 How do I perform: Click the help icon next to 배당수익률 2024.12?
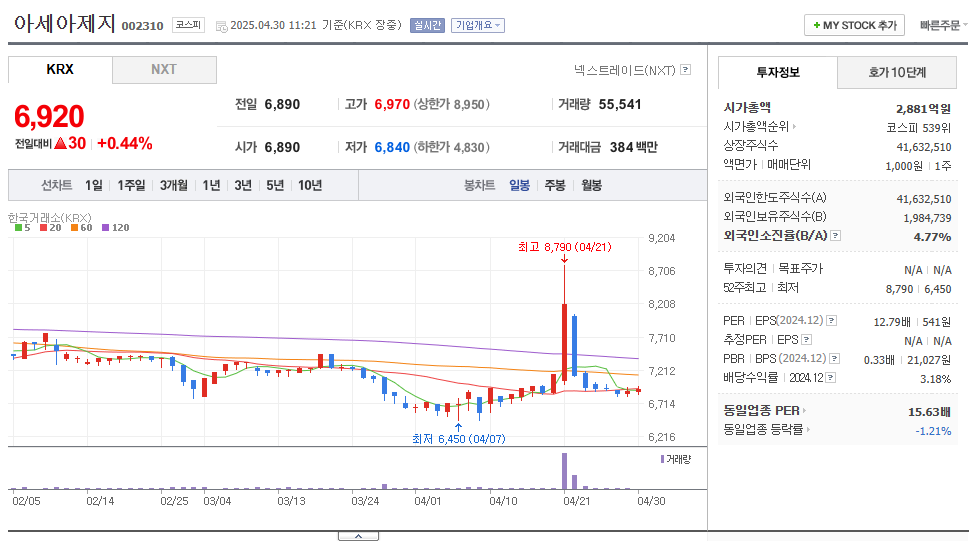click(831, 377)
